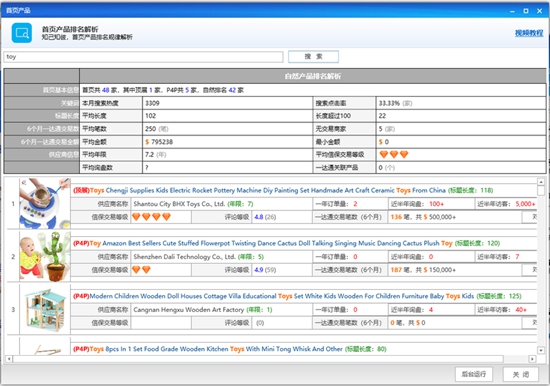Click the 关闭 button at bottom
Image resolution: width=550 pixels, height=386 pixels.
tap(521, 374)
